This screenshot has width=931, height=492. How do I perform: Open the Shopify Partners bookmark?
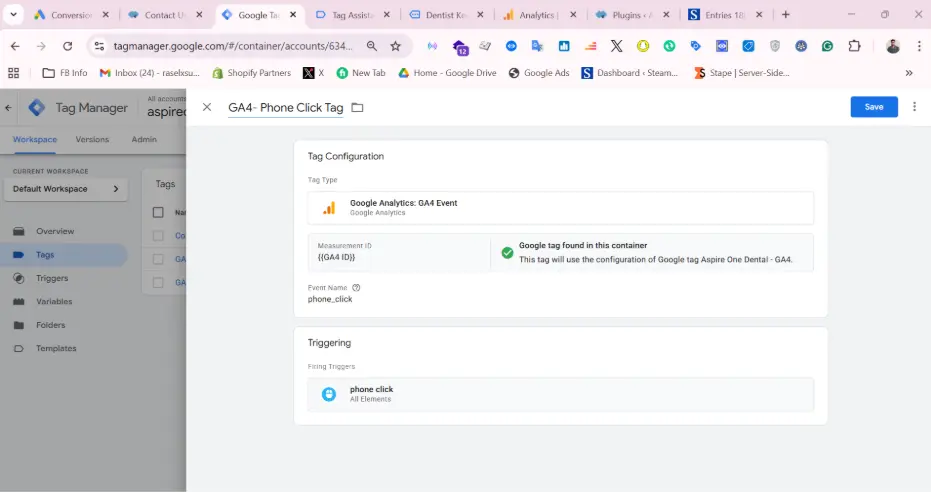252,72
